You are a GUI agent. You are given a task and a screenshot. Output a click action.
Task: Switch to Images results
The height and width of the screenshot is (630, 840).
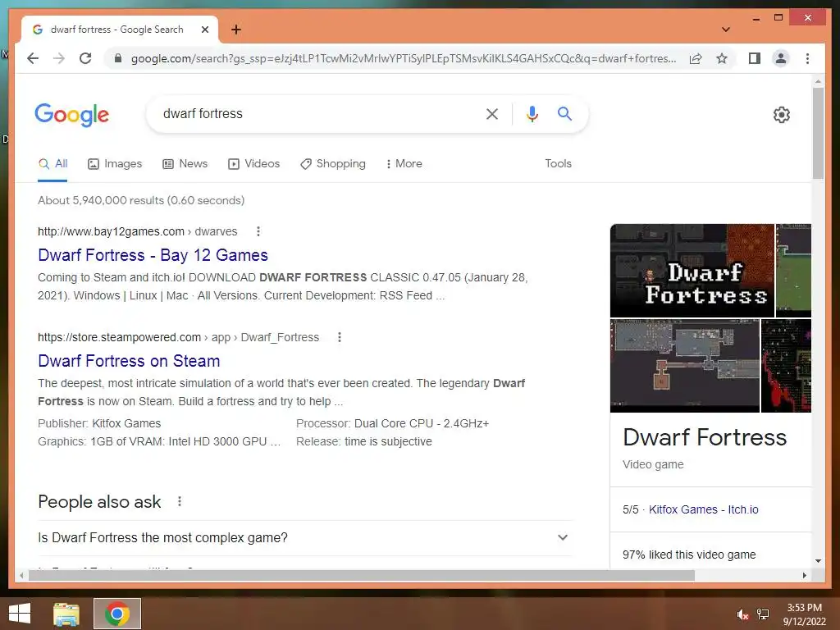pyautogui.click(x=115, y=164)
